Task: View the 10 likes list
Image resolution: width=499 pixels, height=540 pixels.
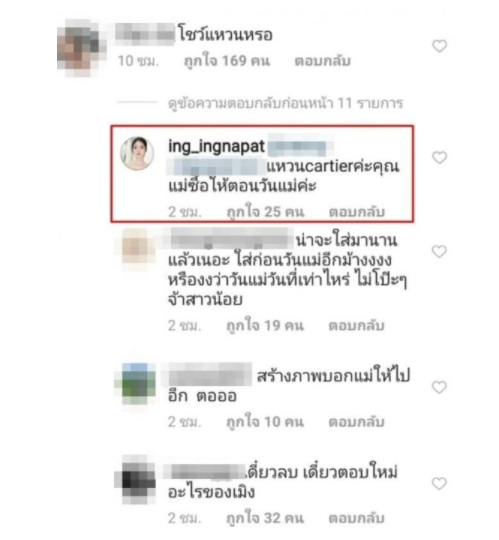Action: tap(265, 422)
